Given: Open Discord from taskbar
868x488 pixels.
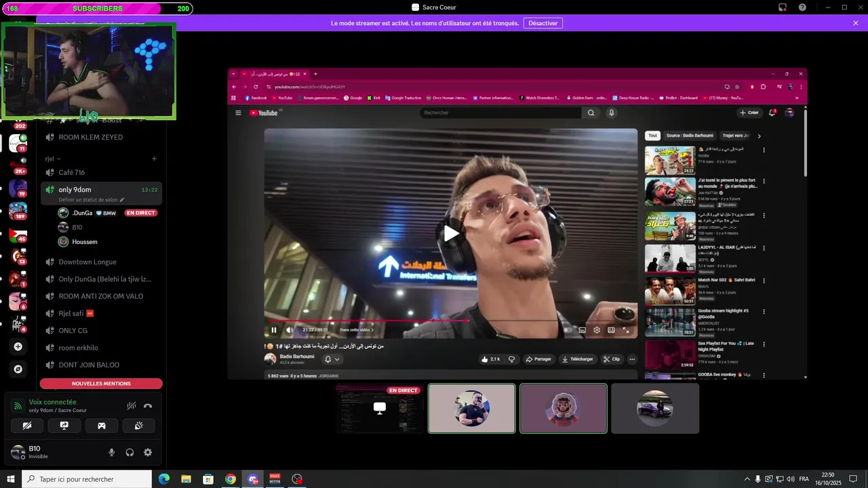Looking at the screenshot, I should tap(253, 479).
